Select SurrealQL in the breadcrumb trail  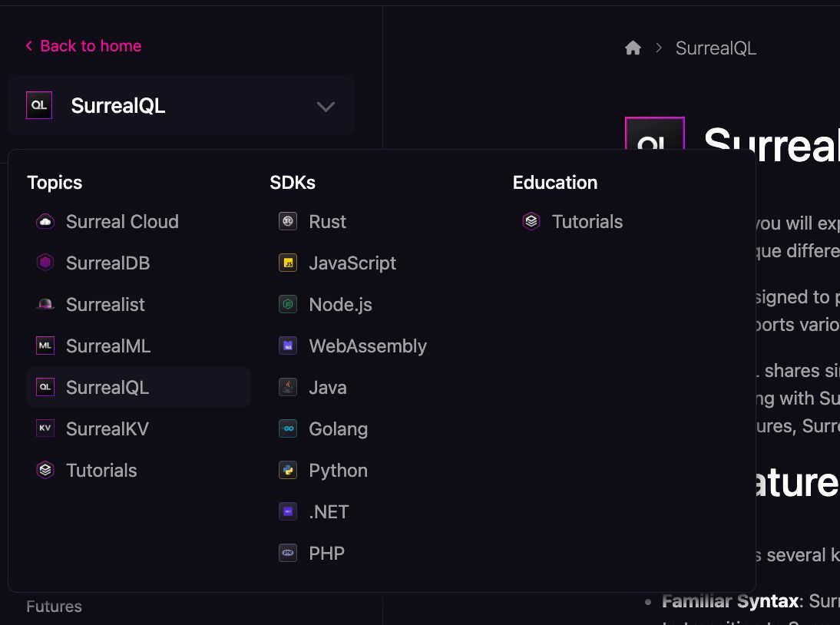pyautogui.click(x=716, y=48)
